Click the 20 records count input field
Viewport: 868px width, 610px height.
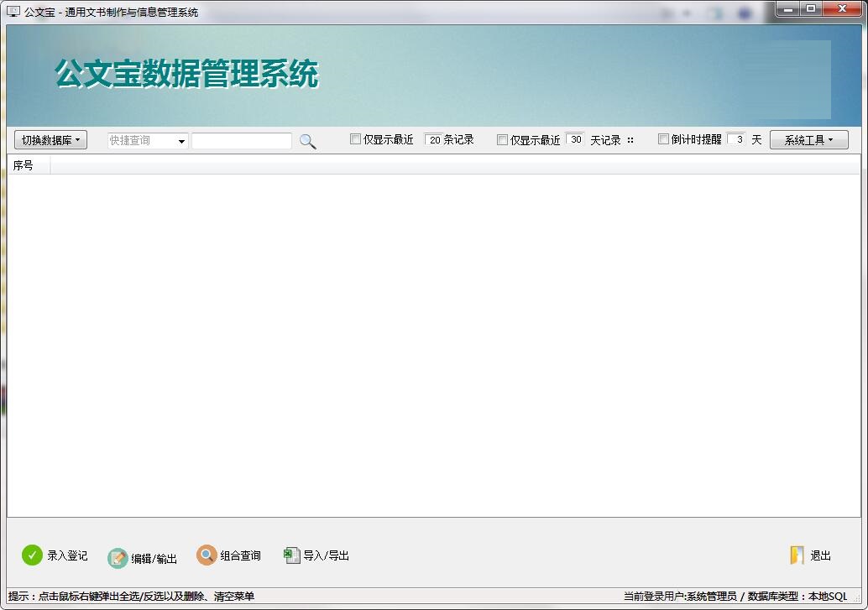[433, 139]
